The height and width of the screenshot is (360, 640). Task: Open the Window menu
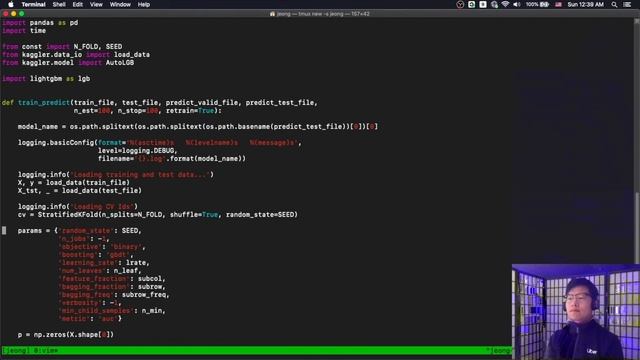(x=120, y=4)
